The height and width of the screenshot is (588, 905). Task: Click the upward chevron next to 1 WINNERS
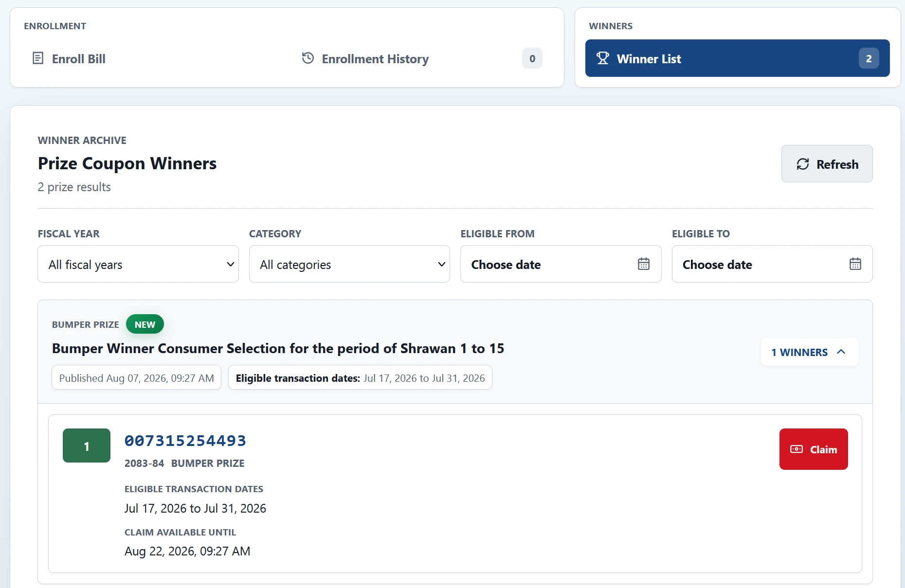[841, 352]
